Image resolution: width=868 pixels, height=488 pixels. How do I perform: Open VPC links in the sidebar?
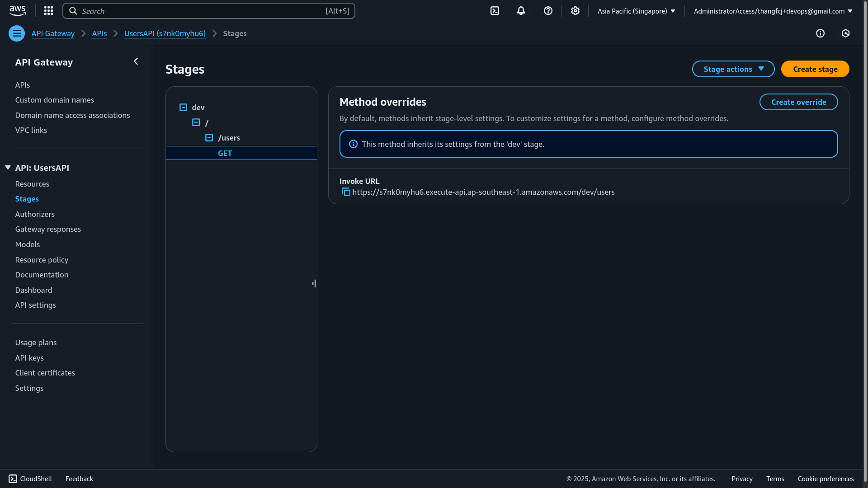31,130
